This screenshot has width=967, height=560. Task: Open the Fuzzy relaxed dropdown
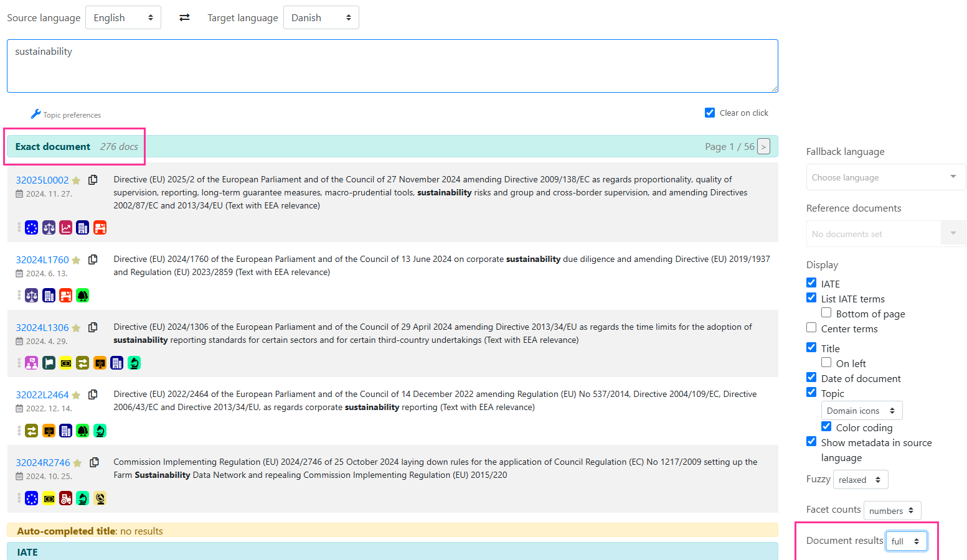tap(860, 480)
